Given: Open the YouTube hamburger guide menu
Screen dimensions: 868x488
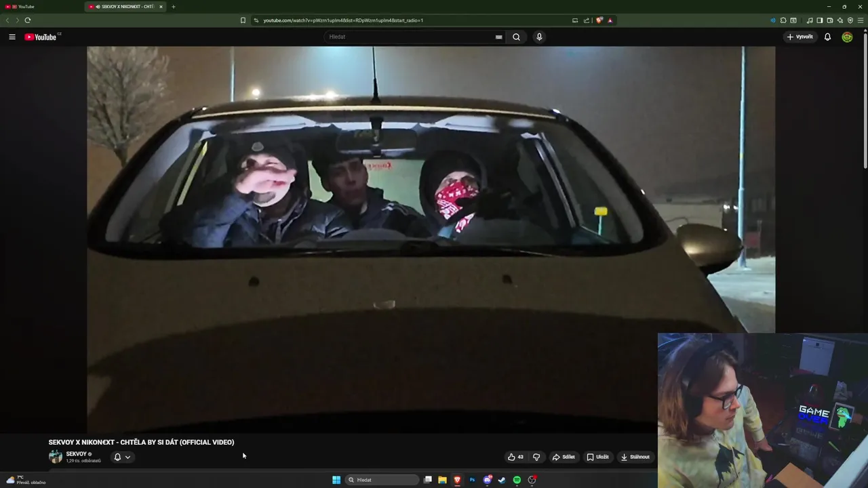Looking at the screenshot, I should pos(12,37).
